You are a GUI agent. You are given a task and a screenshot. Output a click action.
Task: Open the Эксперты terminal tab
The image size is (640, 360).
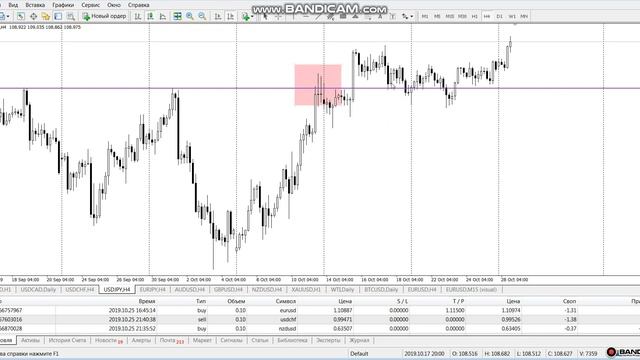pos(328,340)
